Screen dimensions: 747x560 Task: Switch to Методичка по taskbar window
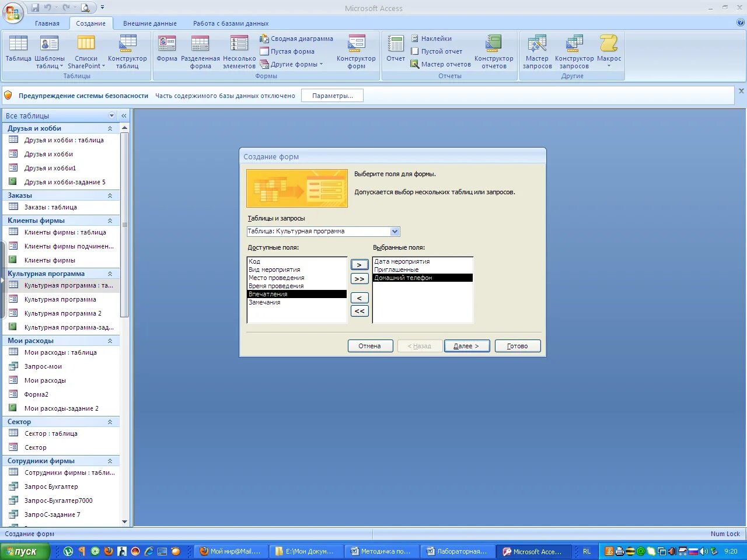tap(381, 551)
